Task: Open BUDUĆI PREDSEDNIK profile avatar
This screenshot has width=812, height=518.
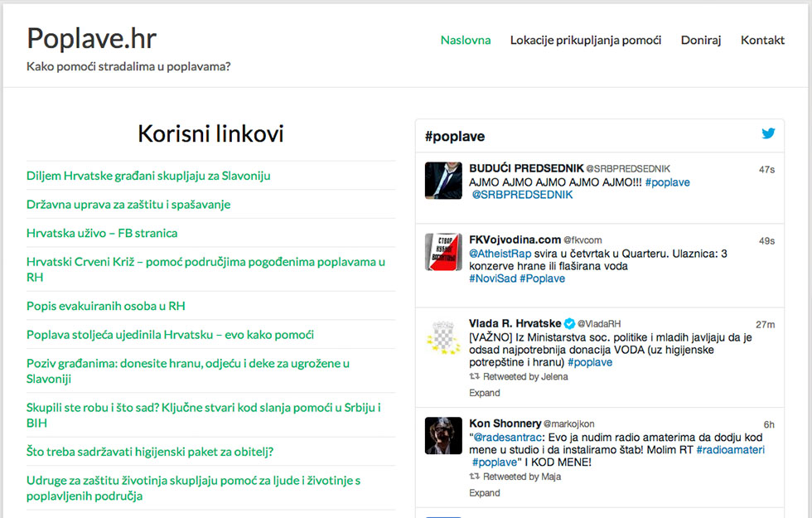Action: point(443,180)
